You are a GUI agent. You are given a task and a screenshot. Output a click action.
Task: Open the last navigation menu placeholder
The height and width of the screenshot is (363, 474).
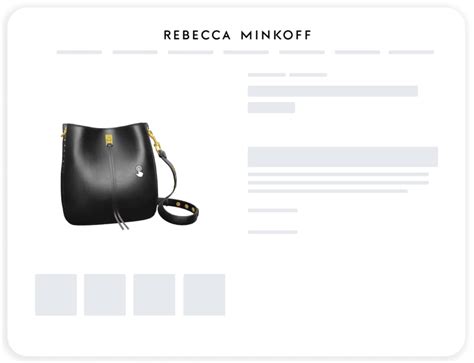point(411,52)
